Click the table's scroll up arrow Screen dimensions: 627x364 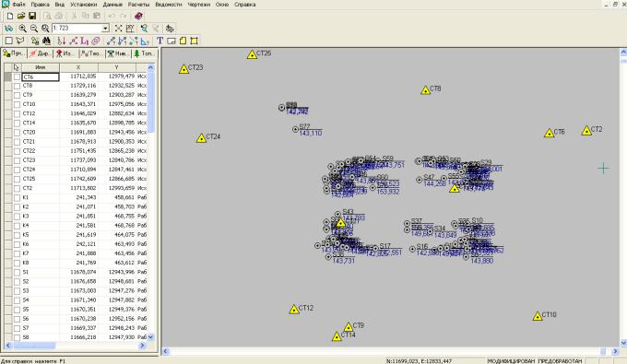150,67
